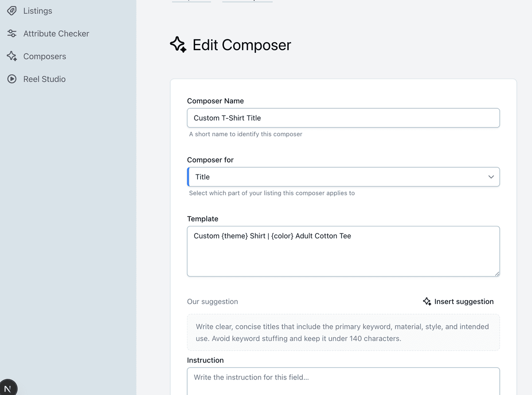Click the sparkle icon beside Edit Composer heading

178,44
